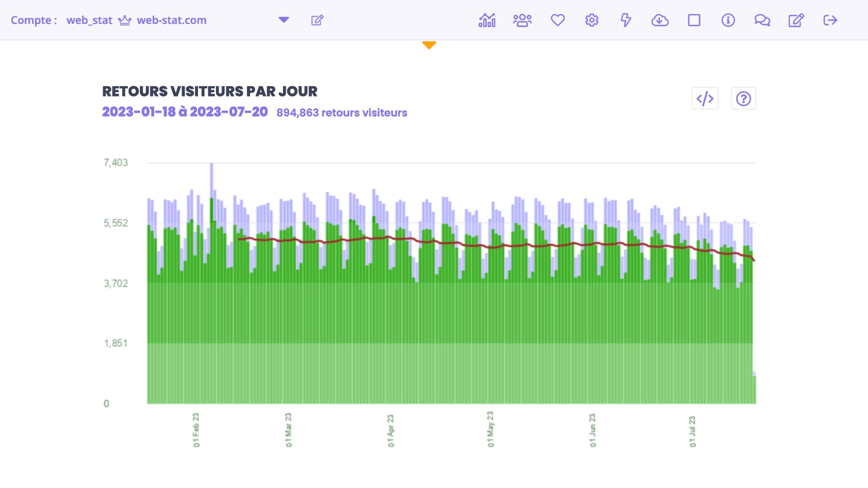Click the lightning bolt icon

[x=626, y=20]
